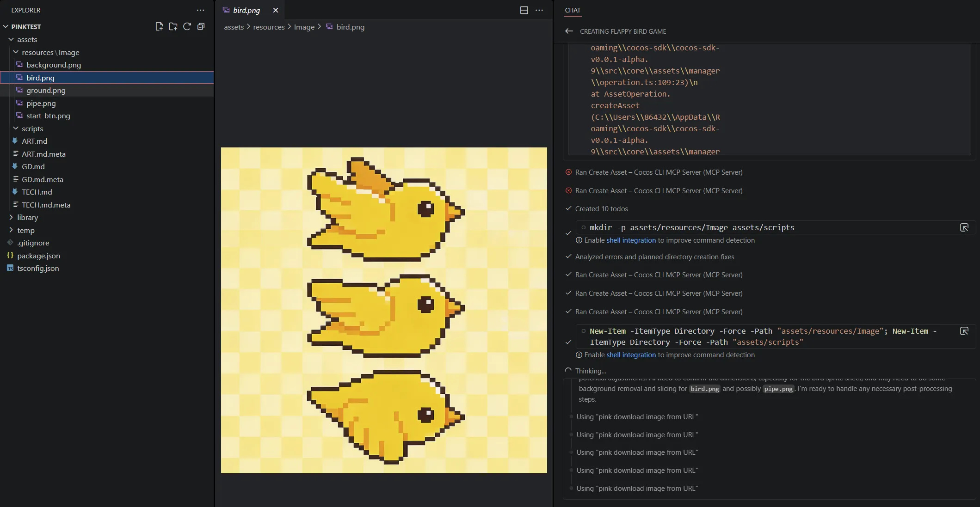Switch to the CHAT panel tab
This screenshot has width=980, height=507.
coord(573,10)
